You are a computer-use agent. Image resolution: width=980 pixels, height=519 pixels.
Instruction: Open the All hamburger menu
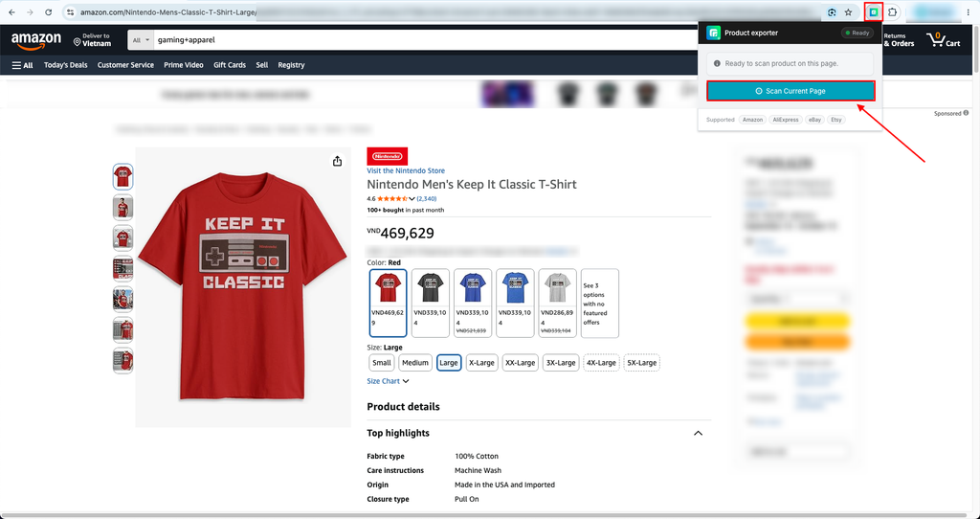(23, 65)
